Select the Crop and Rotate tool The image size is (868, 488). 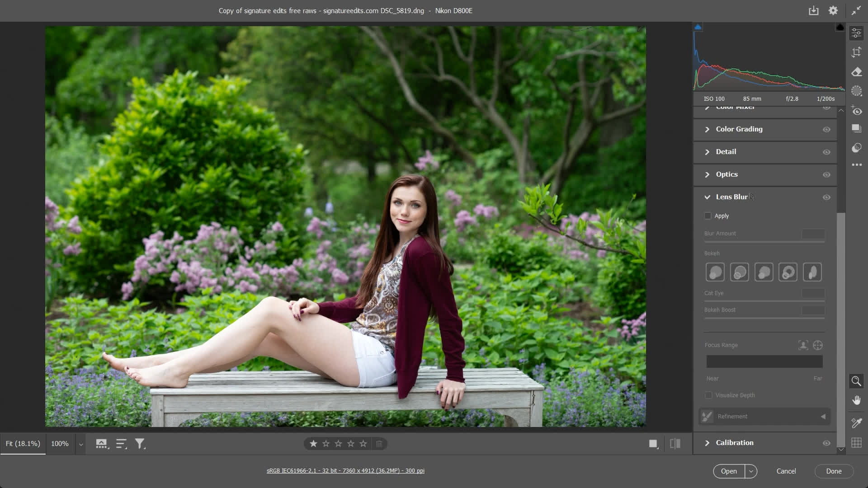[856, 52]
